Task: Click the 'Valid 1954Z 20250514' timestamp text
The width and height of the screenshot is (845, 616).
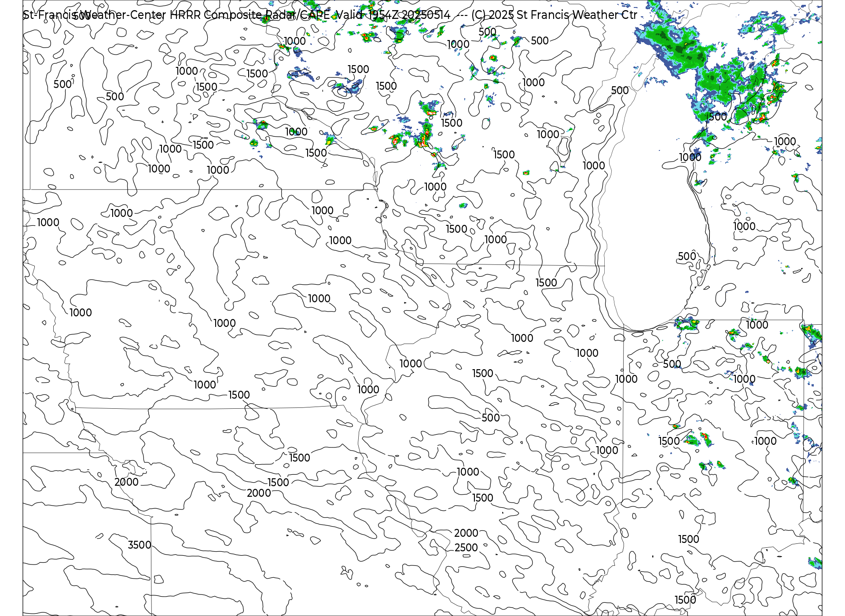Action: [393, 15]
